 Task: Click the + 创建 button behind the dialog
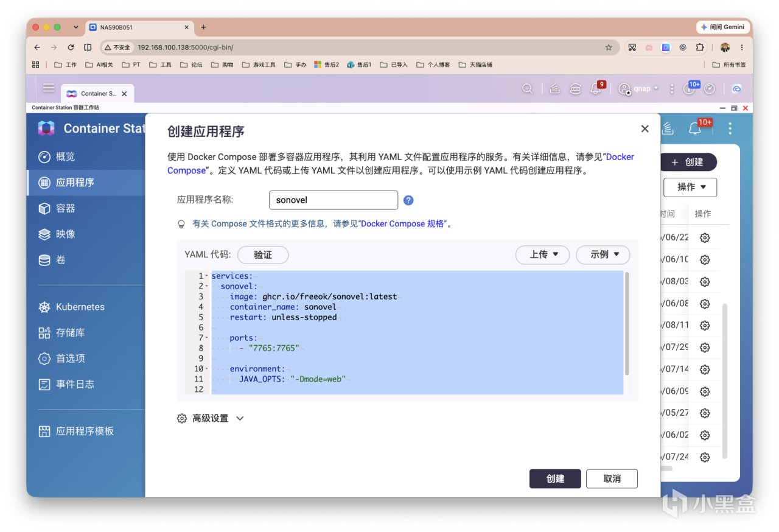[x=688, y=162]
